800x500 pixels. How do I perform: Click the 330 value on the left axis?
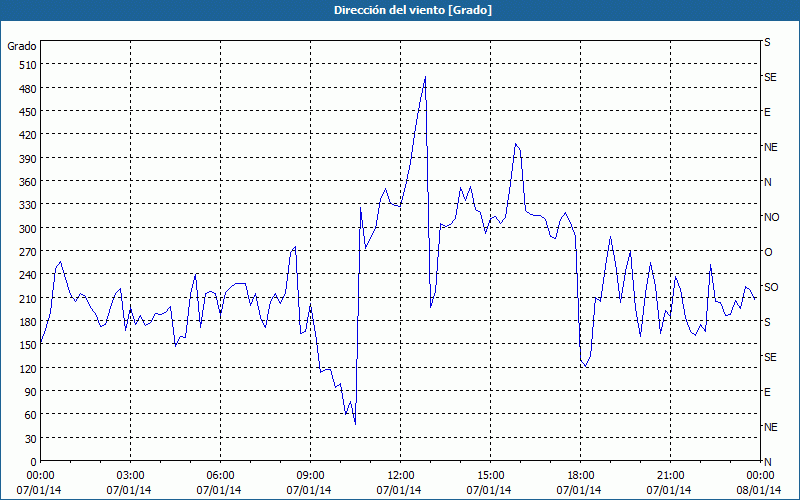[x=28, y=205]
